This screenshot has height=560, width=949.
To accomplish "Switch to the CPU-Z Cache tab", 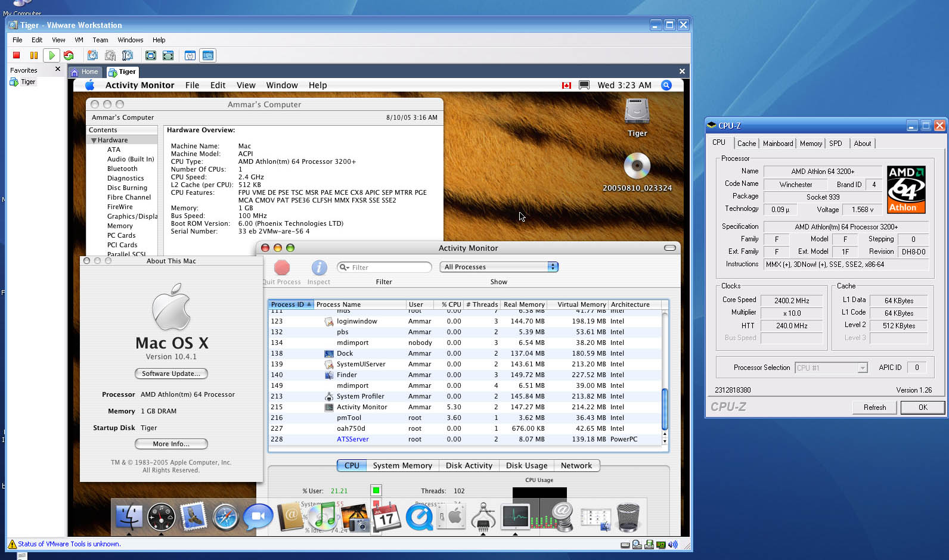I will coord(746,144).
